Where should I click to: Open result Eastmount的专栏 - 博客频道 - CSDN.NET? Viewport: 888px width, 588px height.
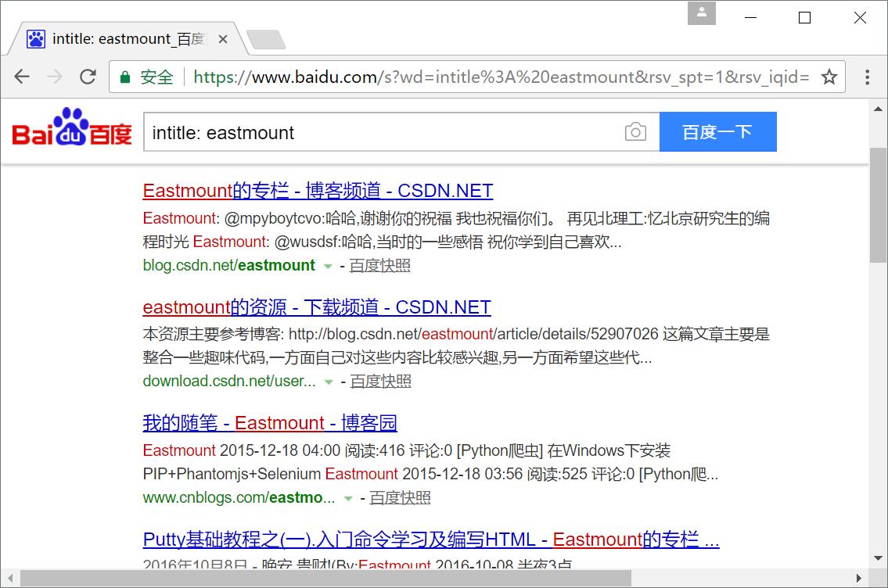click(318, 191)
